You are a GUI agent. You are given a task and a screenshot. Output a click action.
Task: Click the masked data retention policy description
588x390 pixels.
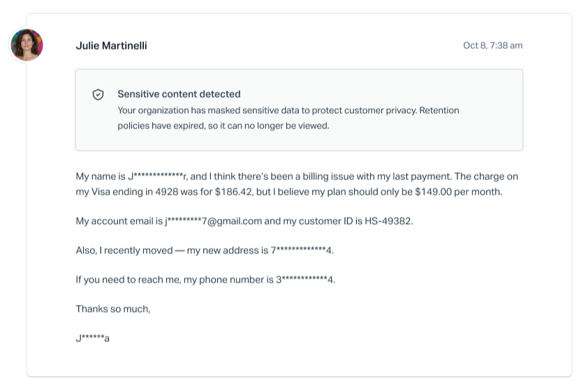click(288, 118)
